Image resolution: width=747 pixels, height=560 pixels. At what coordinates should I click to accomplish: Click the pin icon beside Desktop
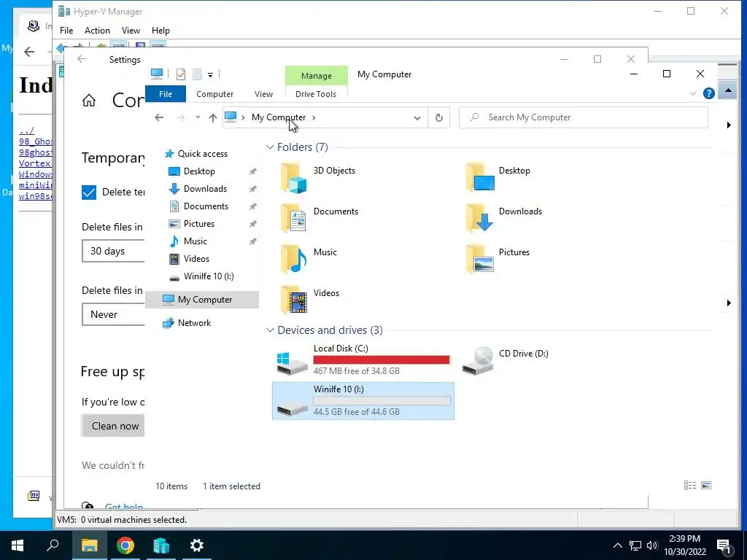tap(252, 171)
